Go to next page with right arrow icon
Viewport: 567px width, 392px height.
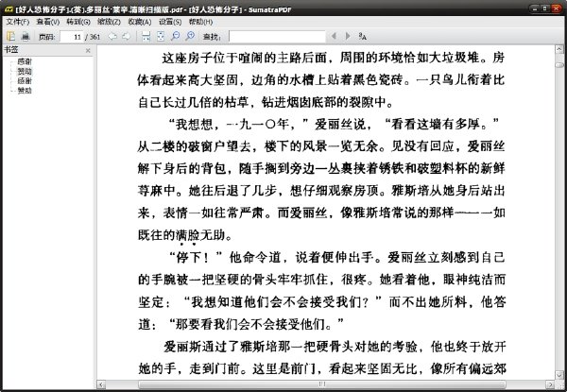(127, 36)
